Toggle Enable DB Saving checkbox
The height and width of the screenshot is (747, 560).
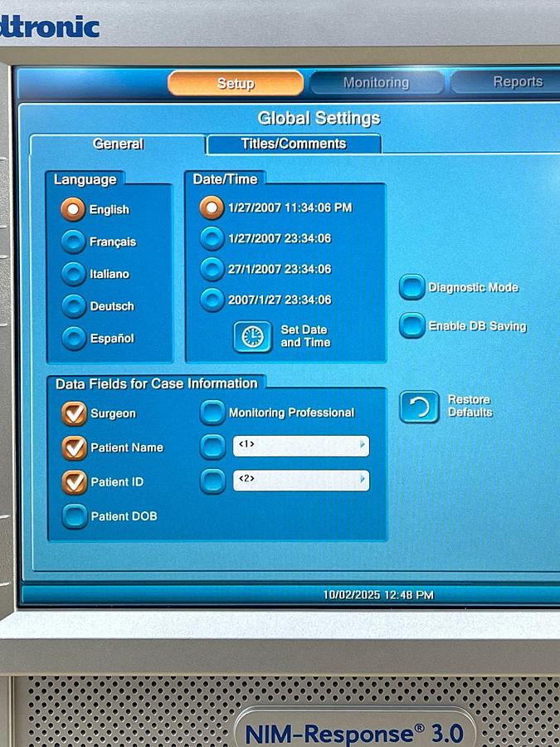(411, 325)
